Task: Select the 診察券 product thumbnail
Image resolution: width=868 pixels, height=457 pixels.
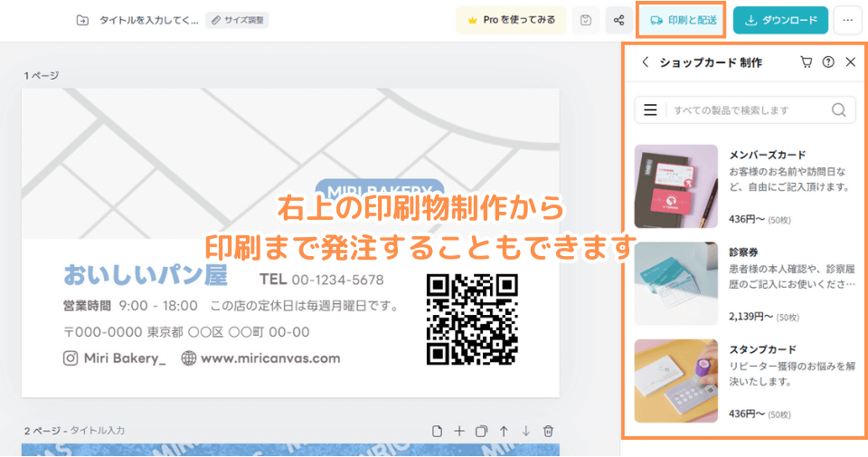Action: point(676,283)
